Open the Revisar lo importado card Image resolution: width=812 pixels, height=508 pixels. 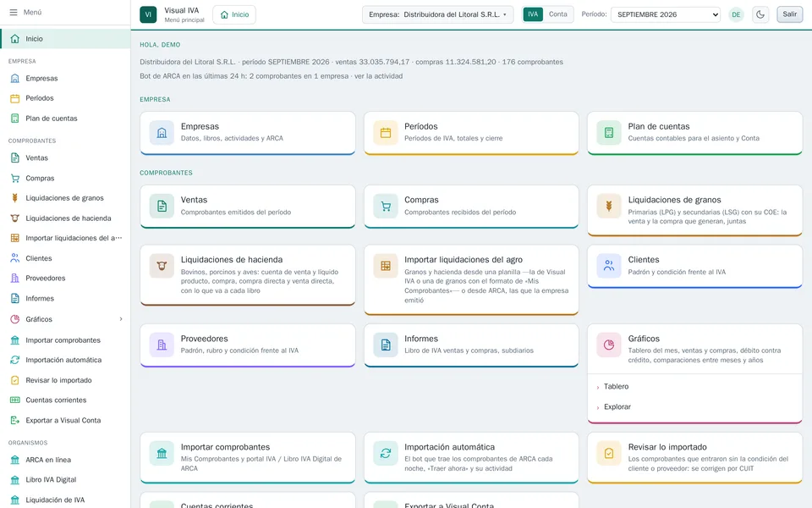(x=695, y=458)
